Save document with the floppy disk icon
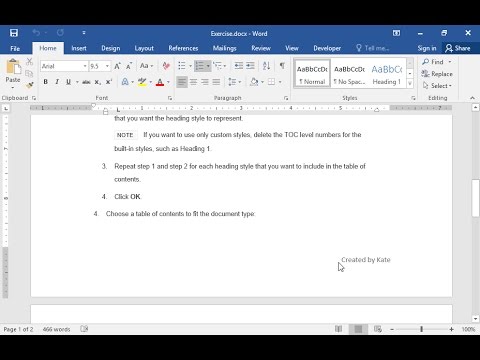The width and height of the screenshot is (480, 360). click(14, 33)
